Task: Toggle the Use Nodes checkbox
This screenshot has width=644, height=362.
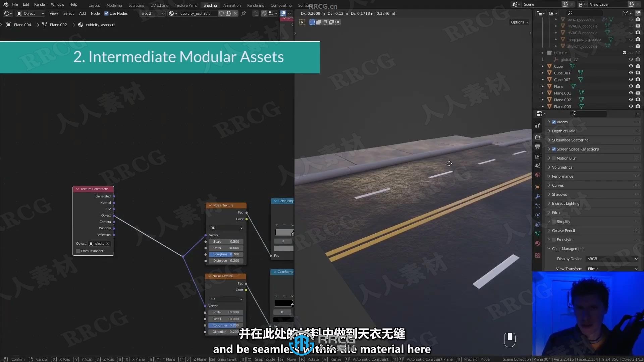Action: (106, 13)
